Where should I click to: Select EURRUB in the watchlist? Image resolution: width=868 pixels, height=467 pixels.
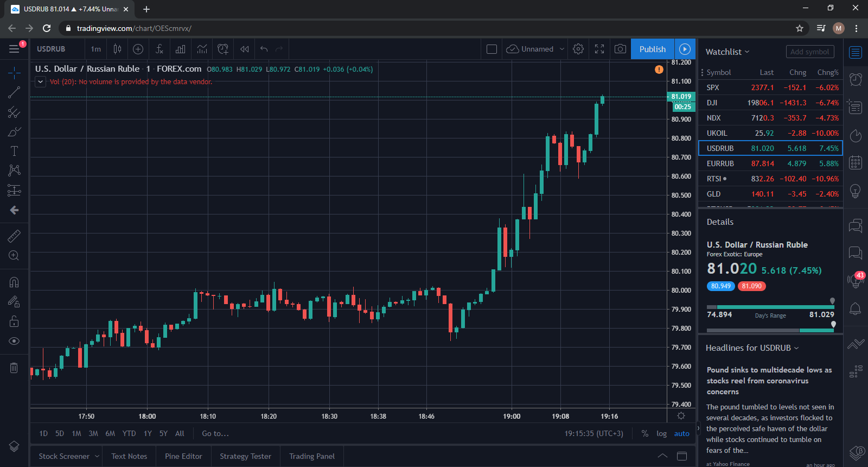[771, 163]
